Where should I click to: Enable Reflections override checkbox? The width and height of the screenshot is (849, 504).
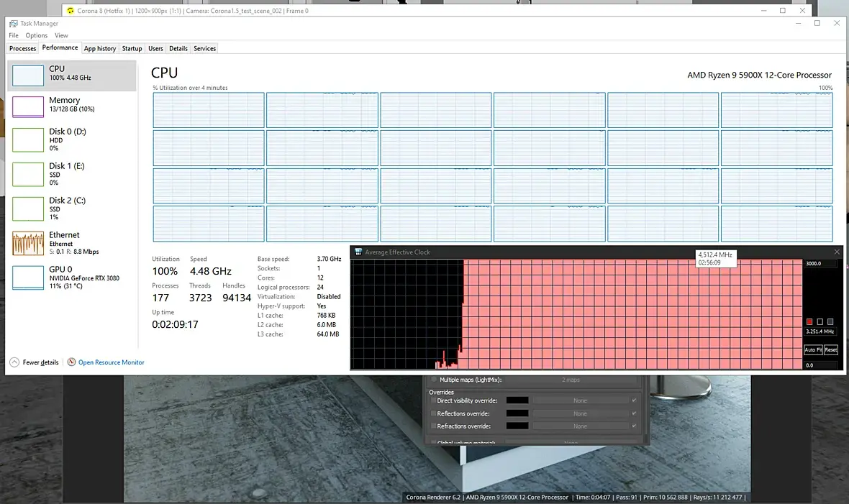point(433,413)
